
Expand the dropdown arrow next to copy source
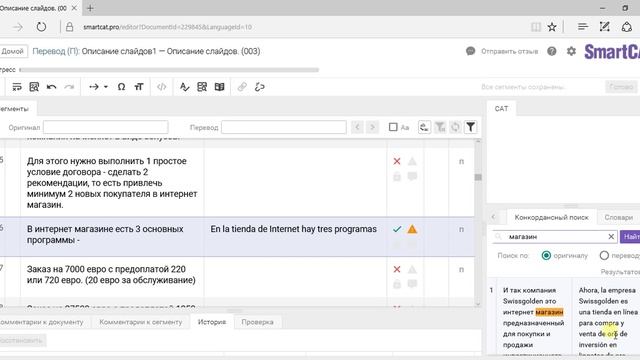pos(106,87)
